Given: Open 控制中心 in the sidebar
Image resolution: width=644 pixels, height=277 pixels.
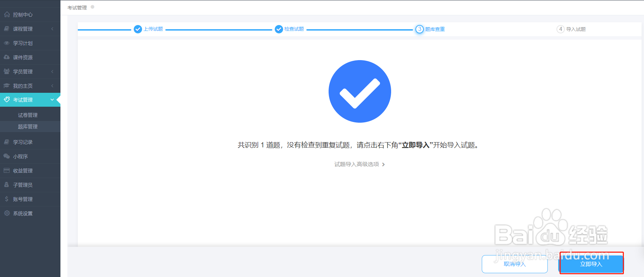Looking at the screenshot, I should pyautogui.click(x=30, y=15).
